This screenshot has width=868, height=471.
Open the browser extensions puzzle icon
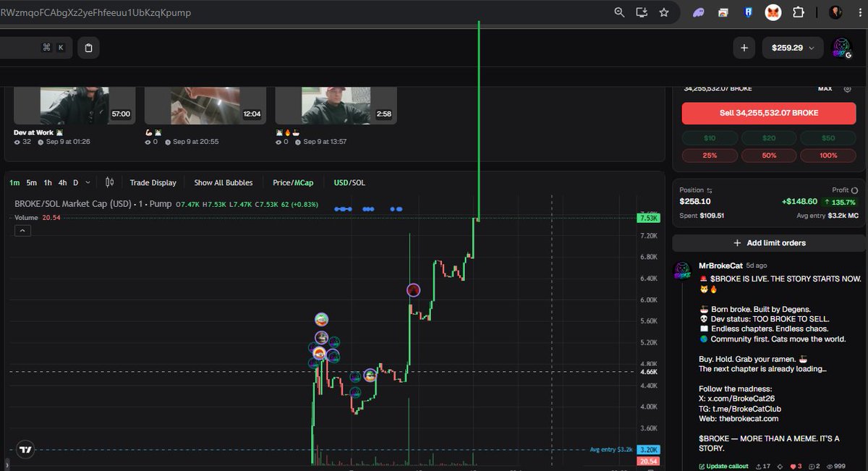pyautogui.click(x=798, y=12)
